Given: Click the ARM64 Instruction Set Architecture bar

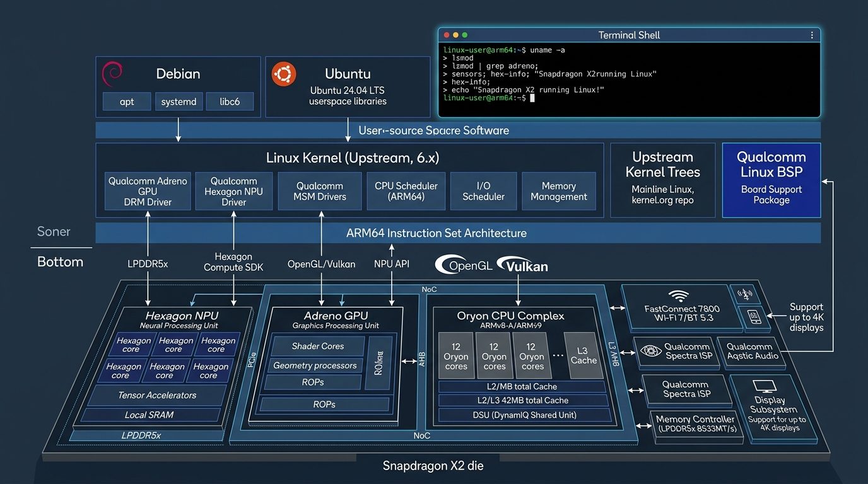Looking at the screenshot, I should [x=458, y=233].
